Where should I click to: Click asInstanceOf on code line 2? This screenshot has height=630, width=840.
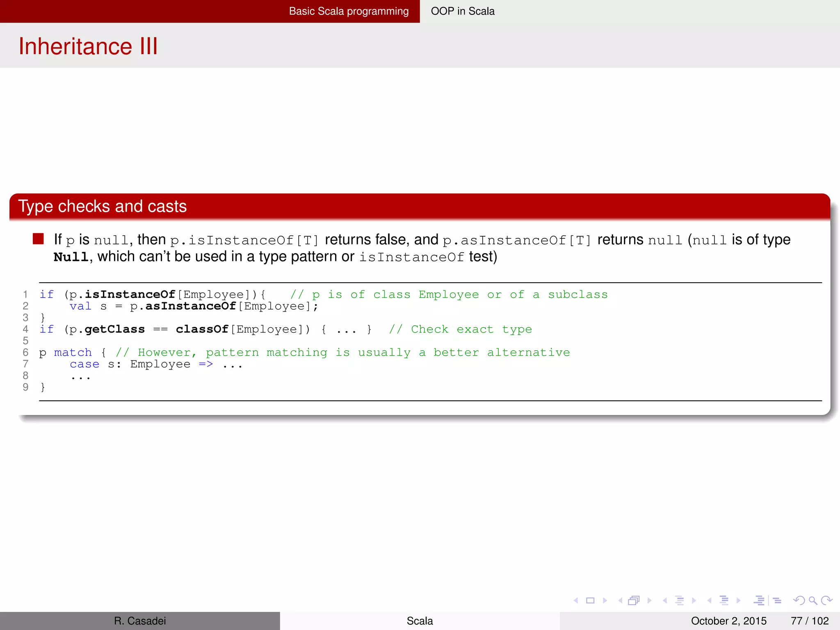[191, 306]
